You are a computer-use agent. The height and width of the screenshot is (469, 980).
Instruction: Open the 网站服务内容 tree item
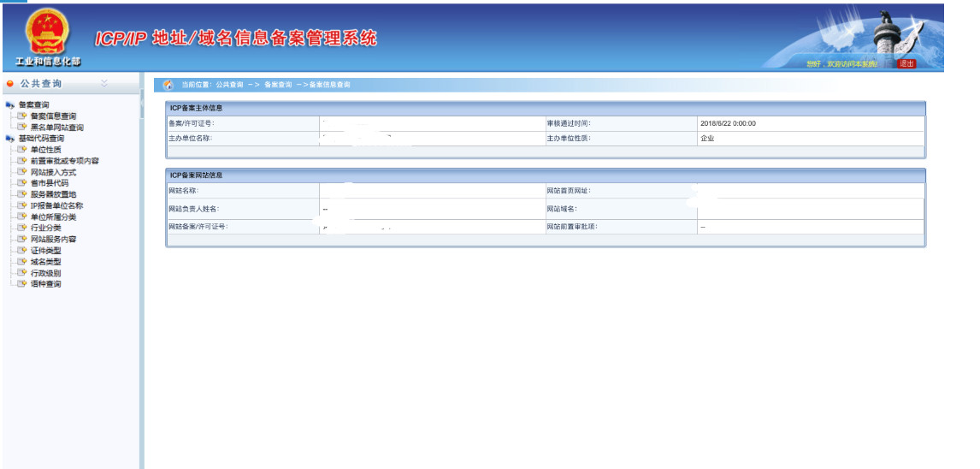click(53, 239)
